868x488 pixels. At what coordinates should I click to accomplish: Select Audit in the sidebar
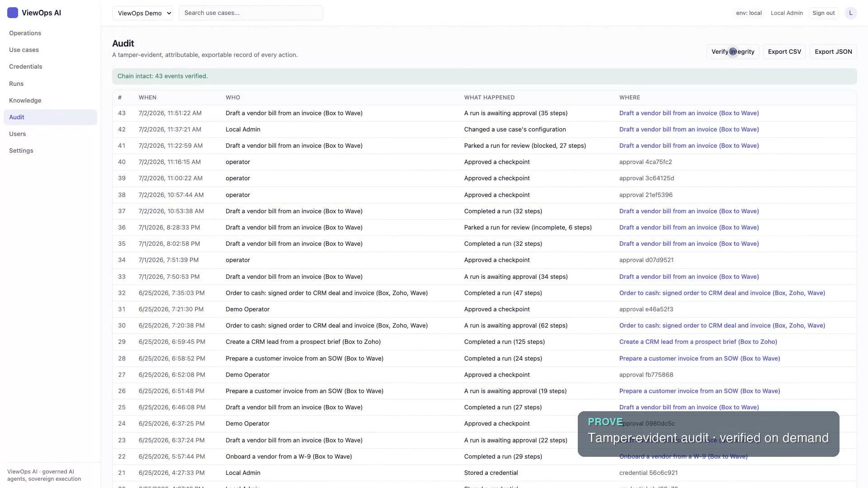tap(50, 117)
